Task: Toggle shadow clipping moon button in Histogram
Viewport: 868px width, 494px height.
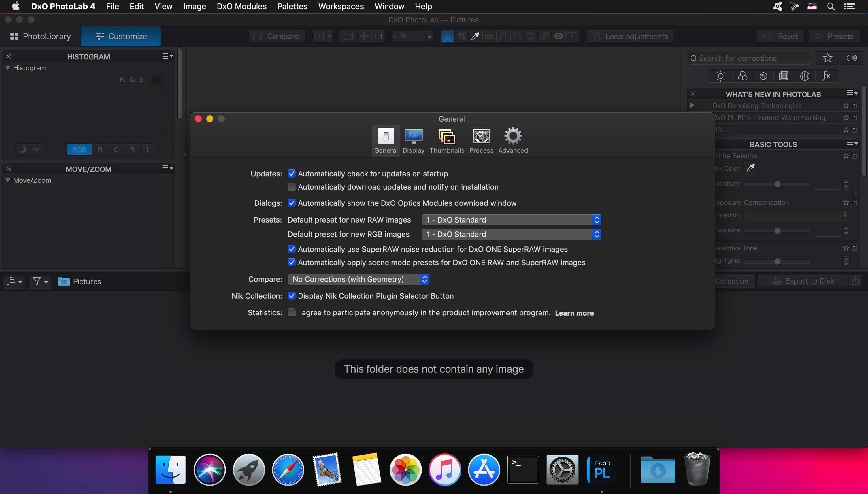Action: [x=22, y=149]
